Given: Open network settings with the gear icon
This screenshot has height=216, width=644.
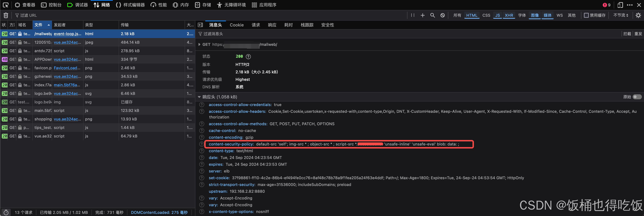Looking at the screenshot, I should tap(638, 15).
